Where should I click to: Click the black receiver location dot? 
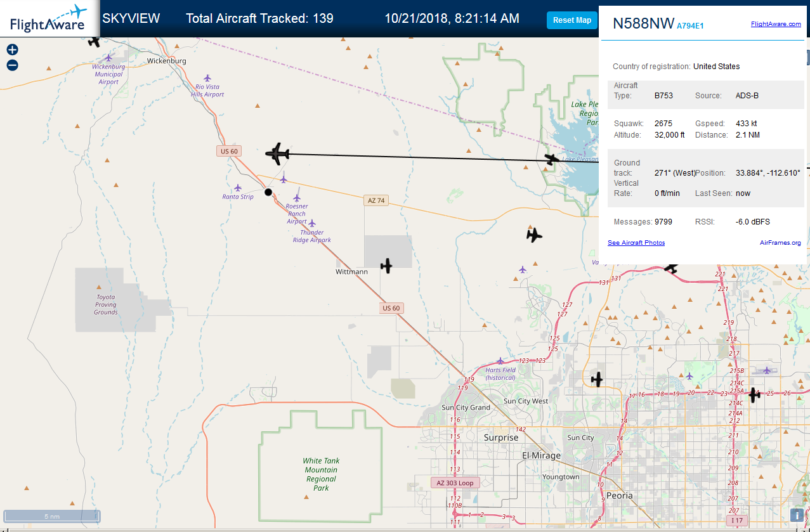[x=268, y=191]
